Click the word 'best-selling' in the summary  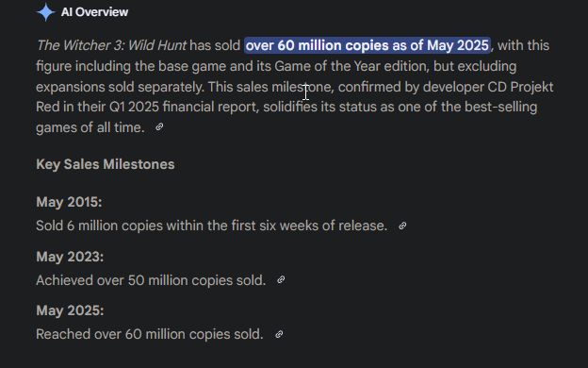(x=501, y=107)
